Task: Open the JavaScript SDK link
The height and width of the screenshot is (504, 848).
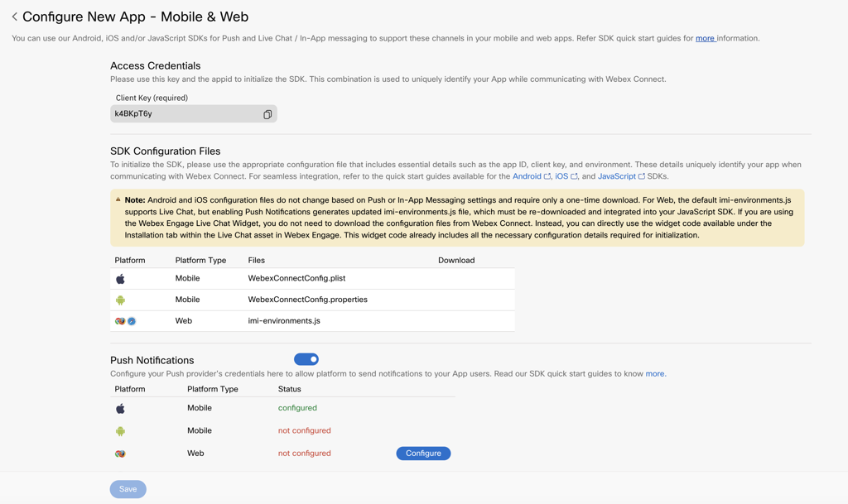Action: pos(617,175)
